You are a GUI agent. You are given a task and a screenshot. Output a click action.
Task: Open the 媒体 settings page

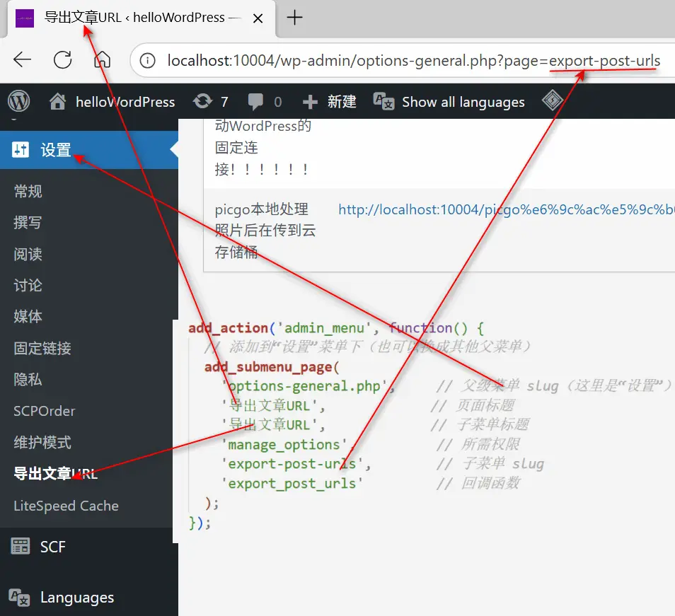[x=28, y=317]
